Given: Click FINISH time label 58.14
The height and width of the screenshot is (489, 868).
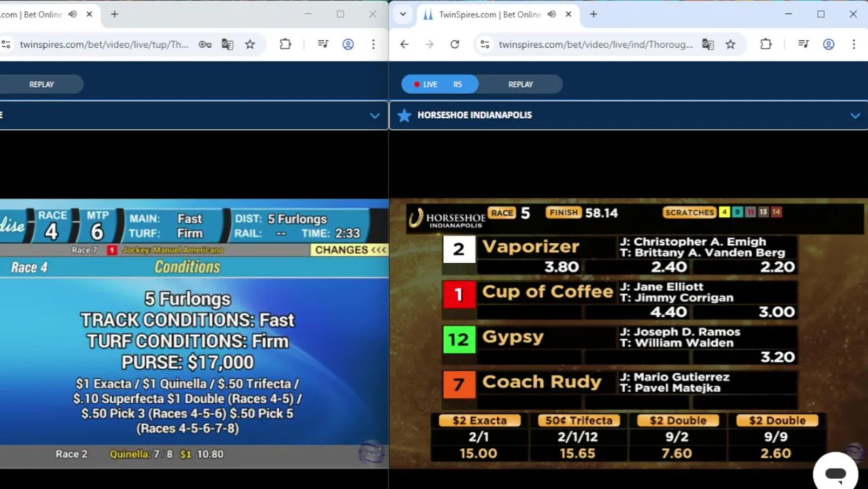Looking at the screenshot, I should pos(583,213).
